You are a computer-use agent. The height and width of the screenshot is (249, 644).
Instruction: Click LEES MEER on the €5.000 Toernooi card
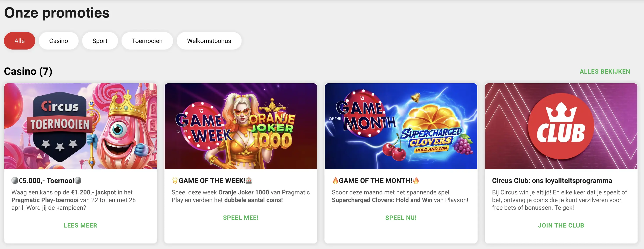[80, 225]
